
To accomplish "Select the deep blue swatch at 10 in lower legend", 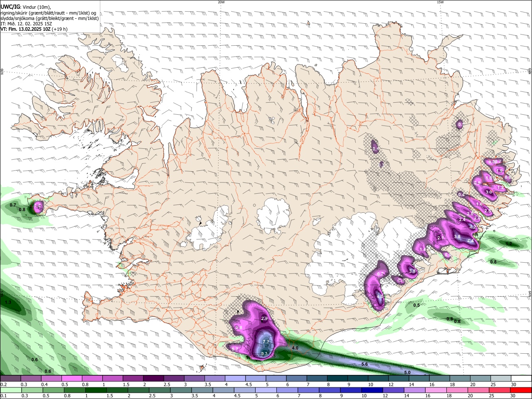I will (x=371, y=390).
